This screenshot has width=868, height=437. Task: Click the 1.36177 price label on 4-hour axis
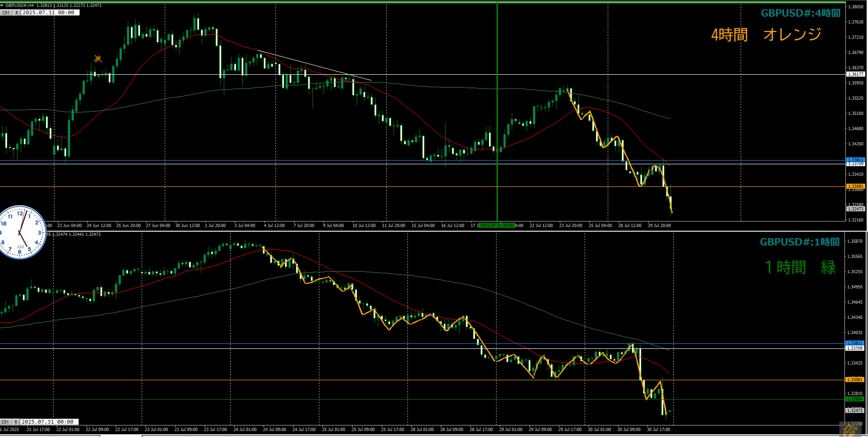pos(855,74)
